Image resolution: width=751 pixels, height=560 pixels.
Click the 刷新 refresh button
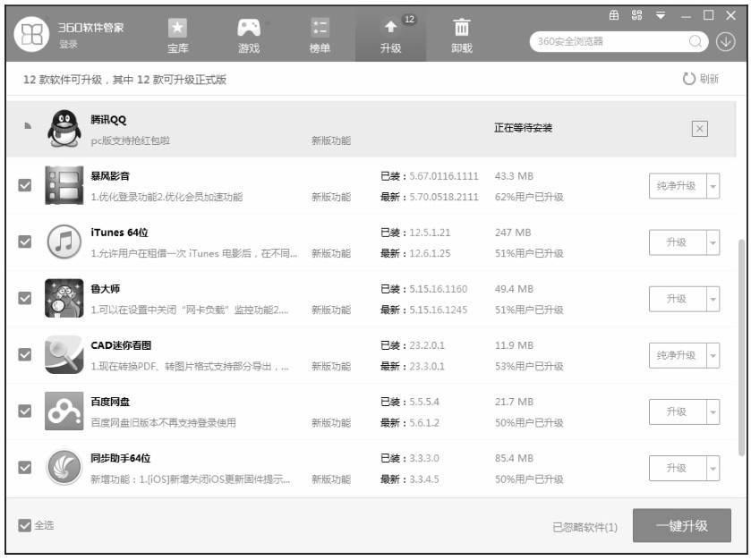[700, 79]
